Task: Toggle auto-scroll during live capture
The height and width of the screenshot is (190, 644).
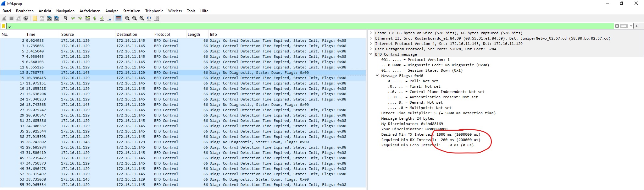Action: coord(109,18)
